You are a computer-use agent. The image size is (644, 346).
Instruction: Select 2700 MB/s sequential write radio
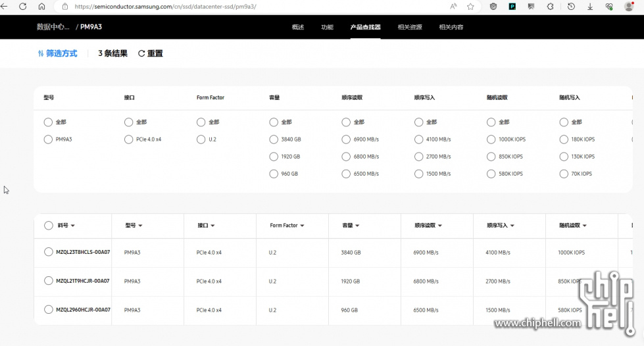[418, 157]
